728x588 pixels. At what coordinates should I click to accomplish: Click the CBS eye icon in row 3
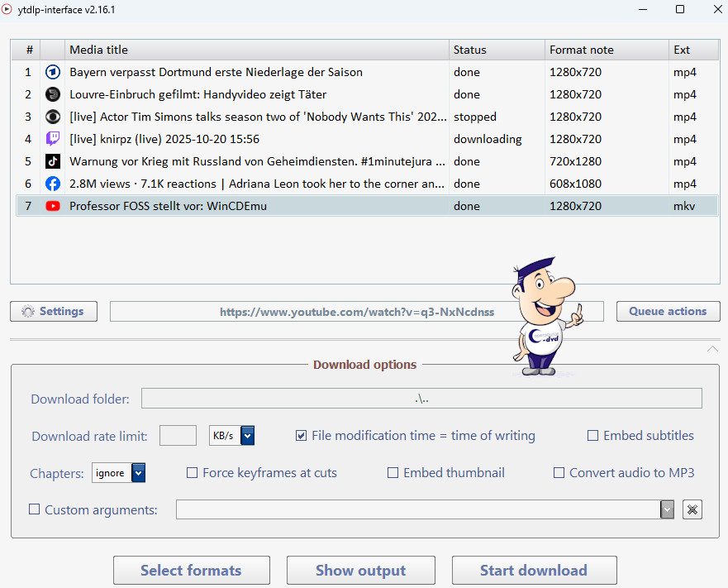(53, 117)
